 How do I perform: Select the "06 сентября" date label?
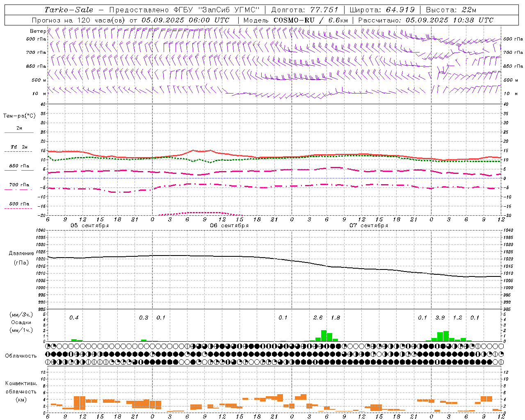229,226
